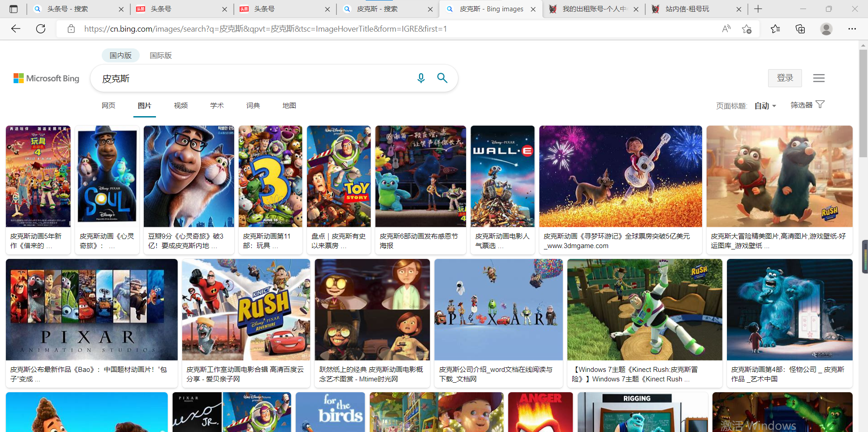Go to Microsoft Bing home logo
868x432 pixels.
point(47,78)
